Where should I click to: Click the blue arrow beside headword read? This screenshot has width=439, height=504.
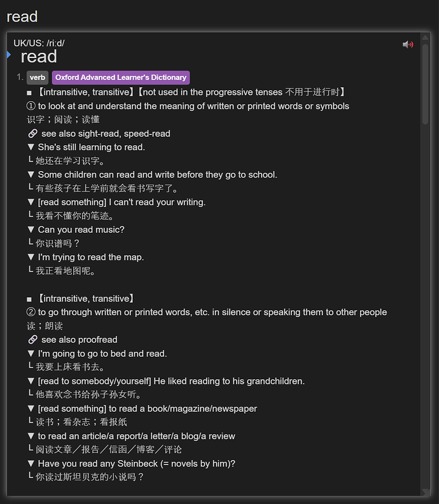pyautogui.click(x=9, y=55)
